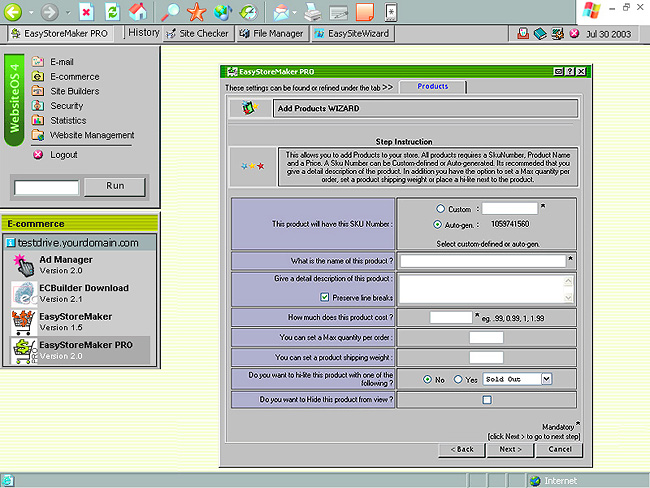Click the help question-mark button in wizard title

[x=570, y=72]
